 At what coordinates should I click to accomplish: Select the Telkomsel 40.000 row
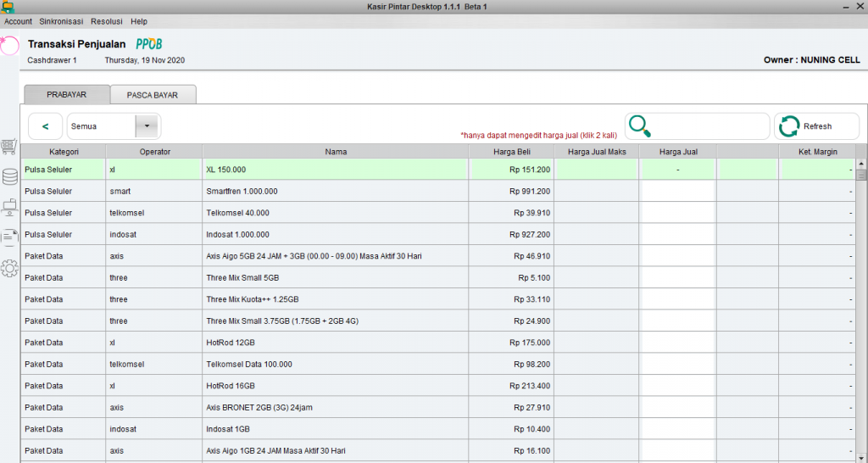point(438,213)
